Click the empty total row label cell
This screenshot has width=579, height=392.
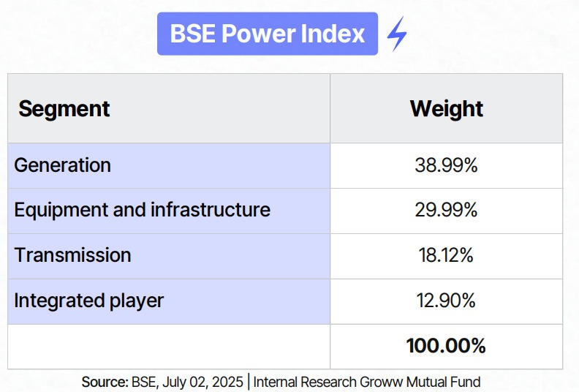pyautogui.click(x=169, y=347)
